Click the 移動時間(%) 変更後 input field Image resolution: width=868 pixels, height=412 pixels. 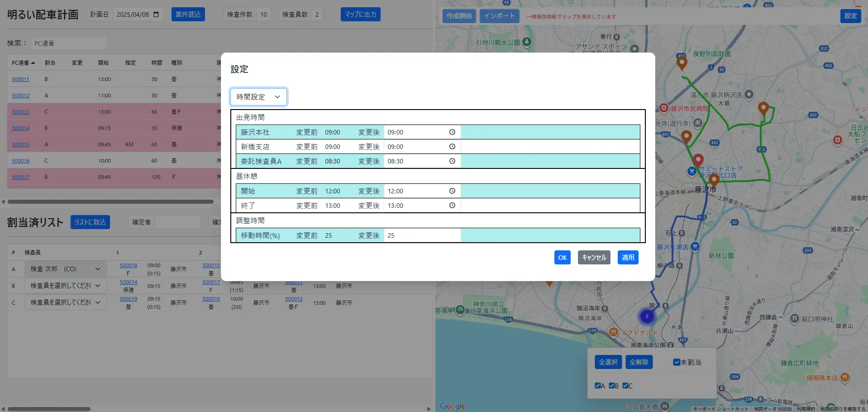[422, 235]
